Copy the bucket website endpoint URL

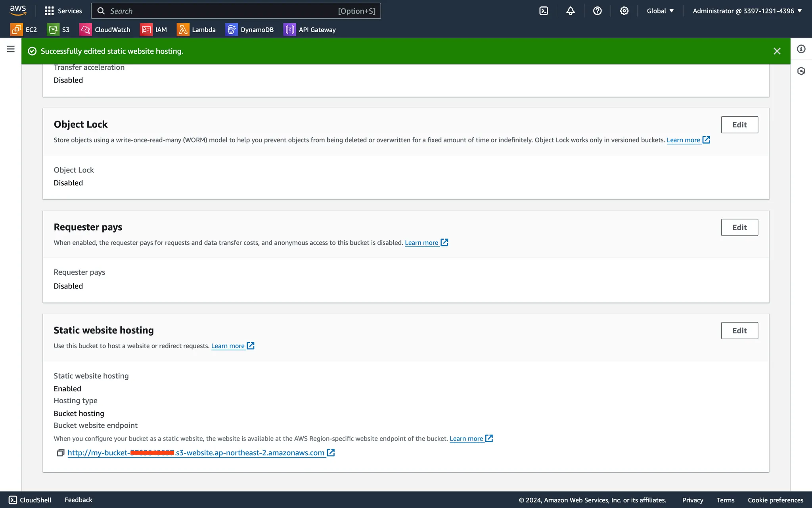[60, 453]
